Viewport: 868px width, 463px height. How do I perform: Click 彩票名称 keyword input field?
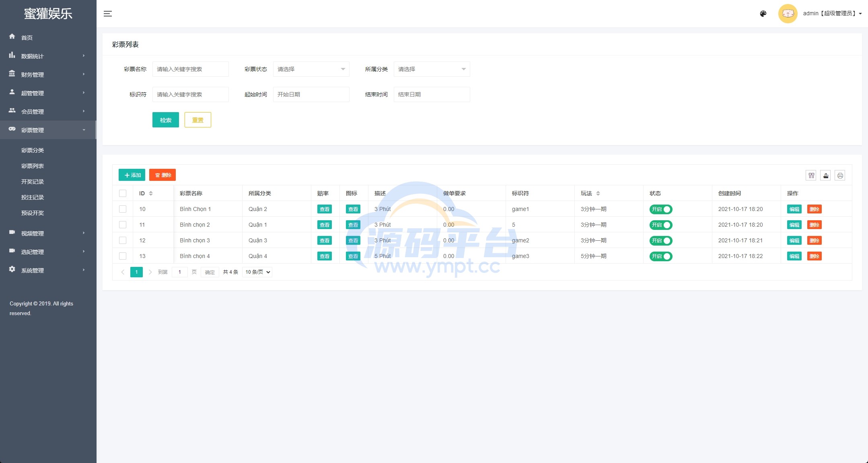coord(190,69)
